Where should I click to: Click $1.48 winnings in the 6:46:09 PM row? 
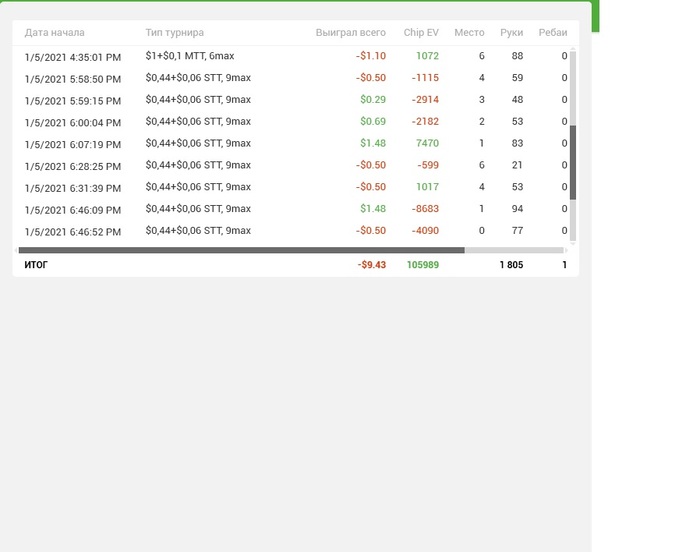click(x=373, y=209)
